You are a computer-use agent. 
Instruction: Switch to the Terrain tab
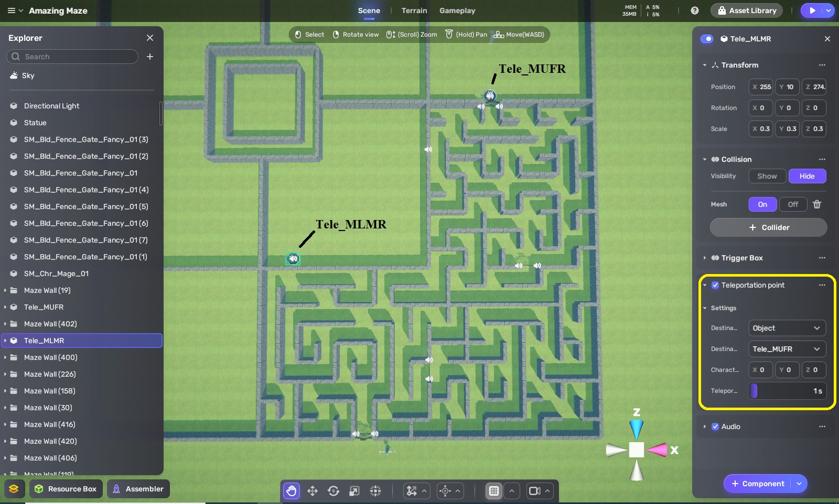[x=414, y=10]
